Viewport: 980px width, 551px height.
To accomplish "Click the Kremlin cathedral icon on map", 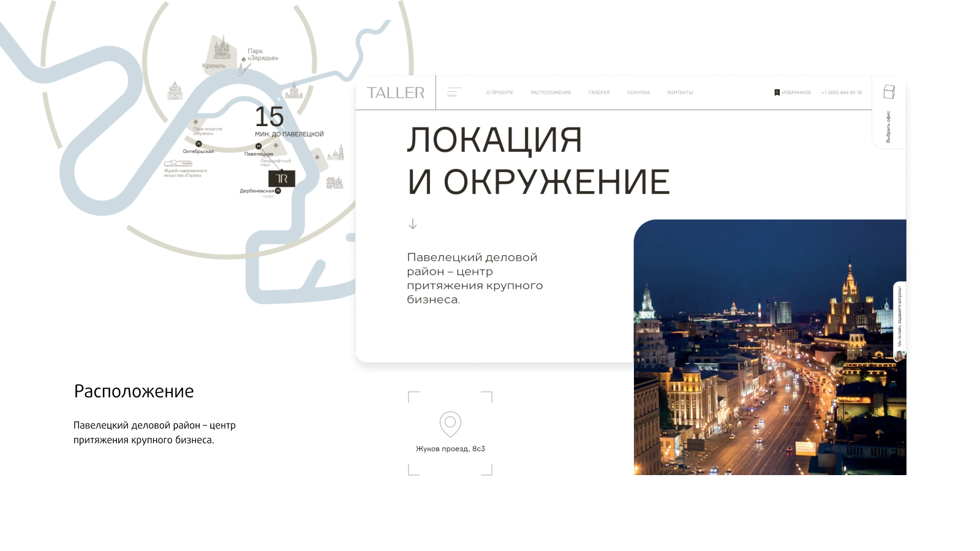I will point(222,48).
